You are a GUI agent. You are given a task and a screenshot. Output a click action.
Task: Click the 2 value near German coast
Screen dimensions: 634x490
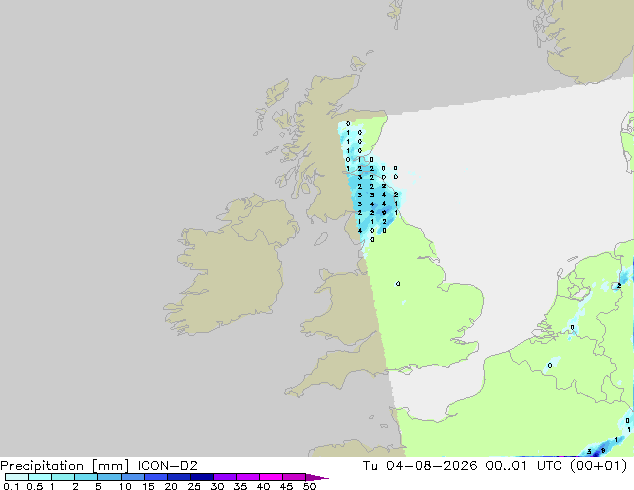tap(619, 286)
